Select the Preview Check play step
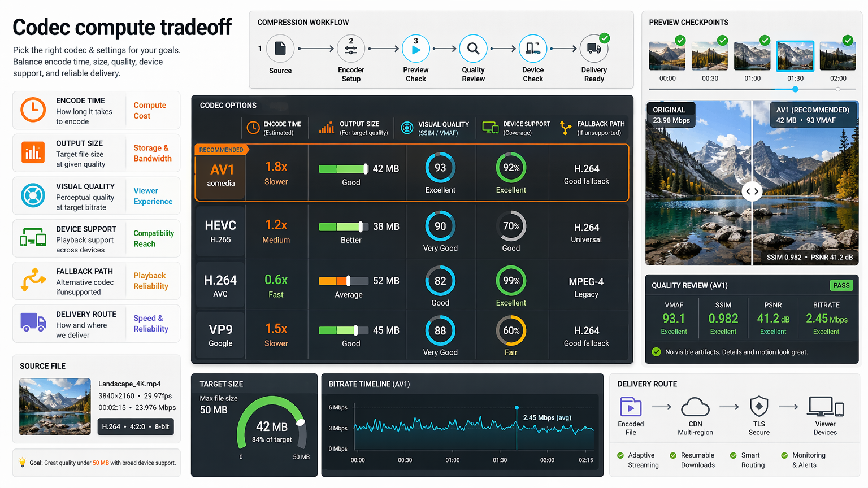This screenshot has height=488, width=868. 416,49
